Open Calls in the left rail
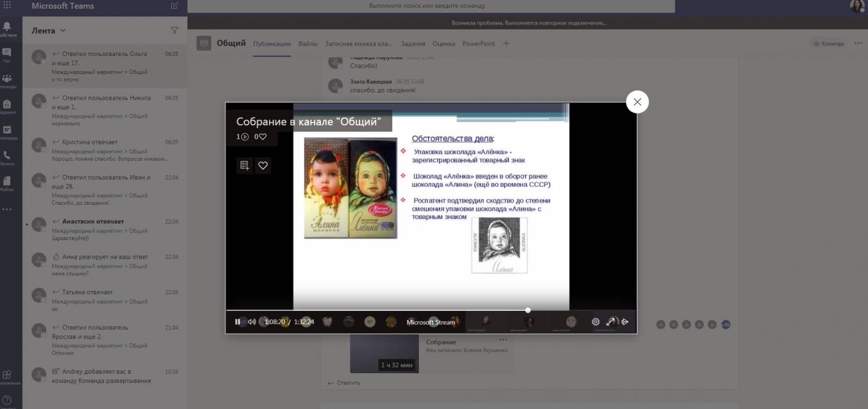The height and width of the screenshot is (409, 868). 7,158
